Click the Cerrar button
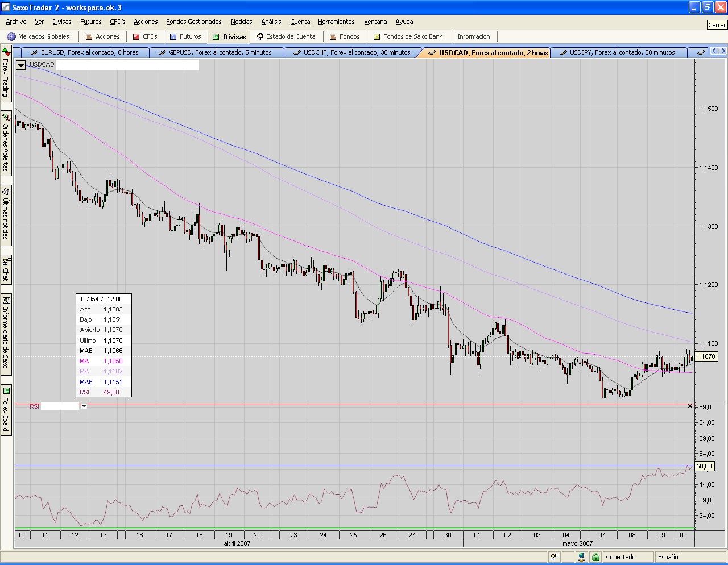The height and width of the screenshot is (565, 728). click(x=717, y=25)
